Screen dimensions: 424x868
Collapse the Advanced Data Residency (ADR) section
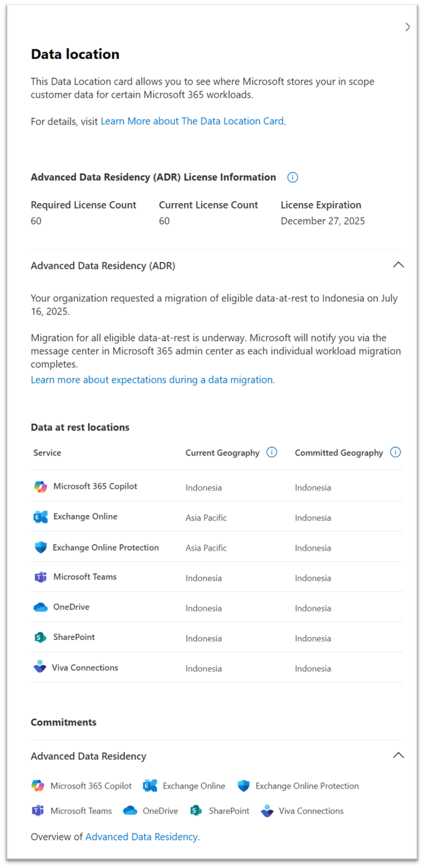click(398, 265)
